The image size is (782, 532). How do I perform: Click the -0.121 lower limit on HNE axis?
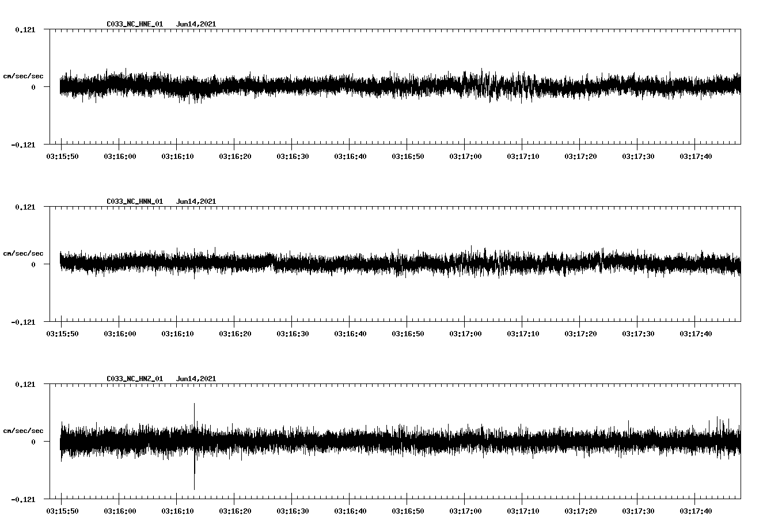click(x=23, y=145)
